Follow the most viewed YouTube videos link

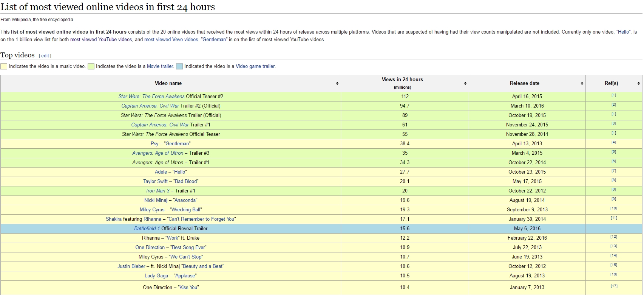click(x=101, y=40)
